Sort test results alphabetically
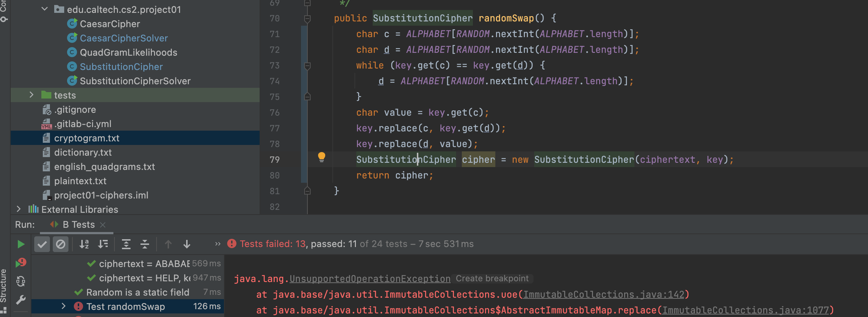 pos(84,244)
